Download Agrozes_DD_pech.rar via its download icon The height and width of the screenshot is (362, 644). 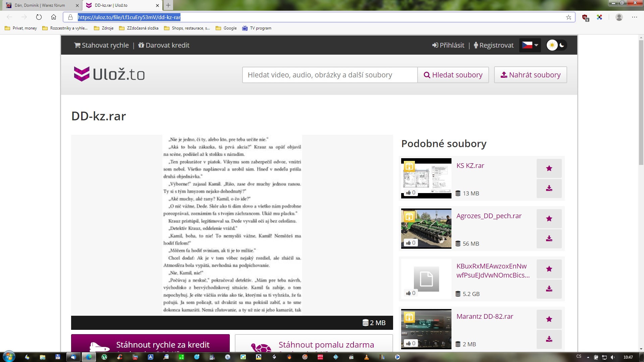[549, 239]
